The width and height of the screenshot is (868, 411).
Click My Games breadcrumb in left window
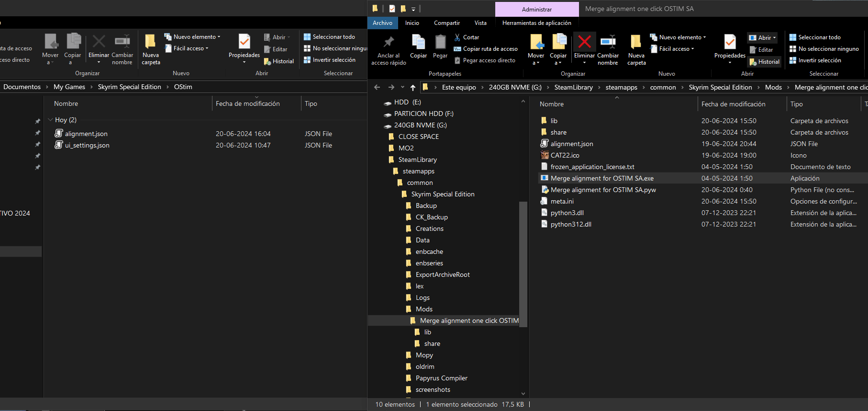click(69, 87)
